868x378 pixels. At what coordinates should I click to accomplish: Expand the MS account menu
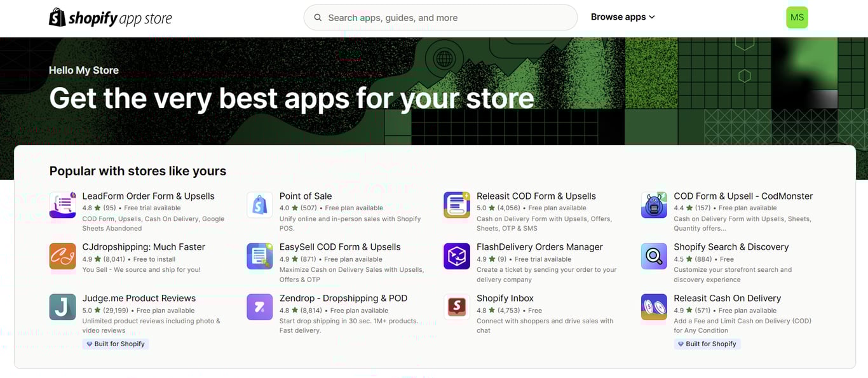(x=797, y=17)
